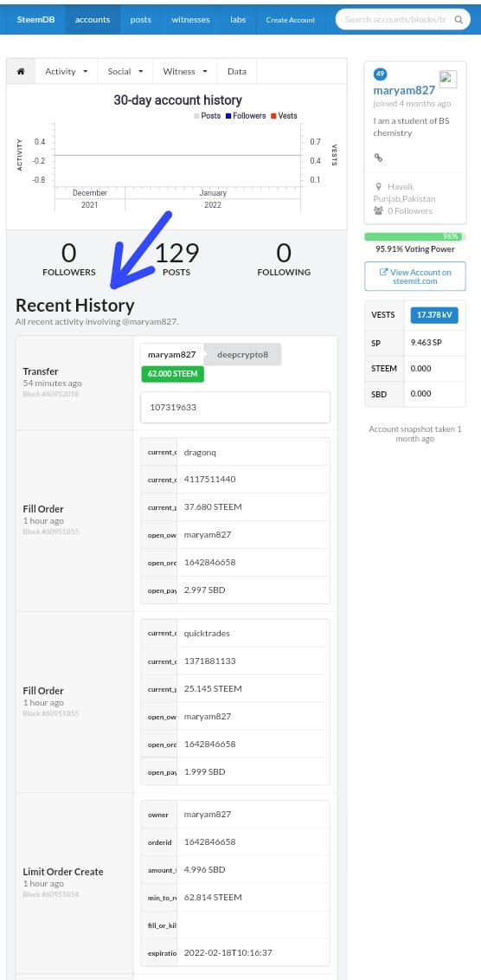This screenshot has width=481, height=980.
Task: Click the Limit Order Create heading
Action: click(63, 872)
